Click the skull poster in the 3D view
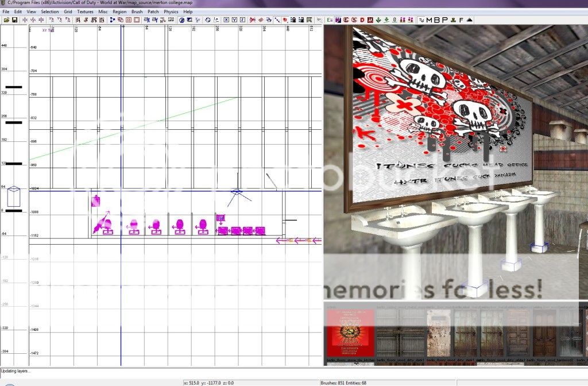Viewport: 588px width, 386px height. 436,115
